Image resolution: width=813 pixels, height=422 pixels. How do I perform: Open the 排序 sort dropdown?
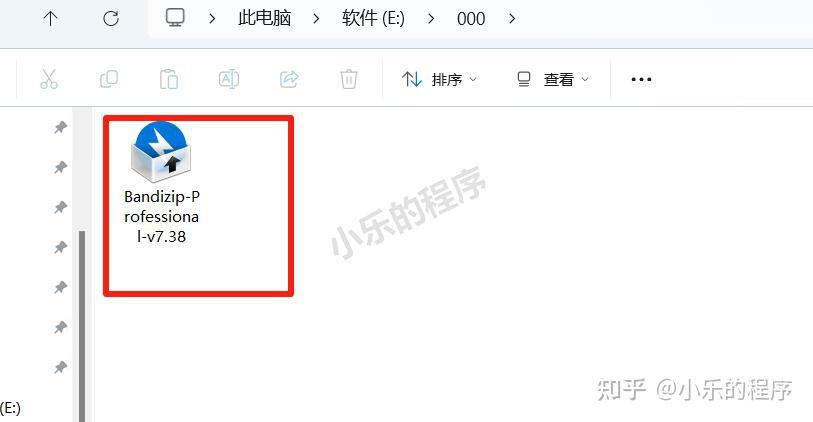click(x=439, y=79)
